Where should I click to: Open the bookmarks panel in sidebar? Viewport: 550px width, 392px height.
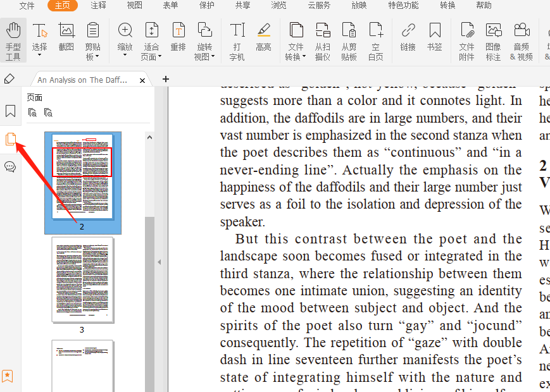pyautogui.click(x=11, y=111)
